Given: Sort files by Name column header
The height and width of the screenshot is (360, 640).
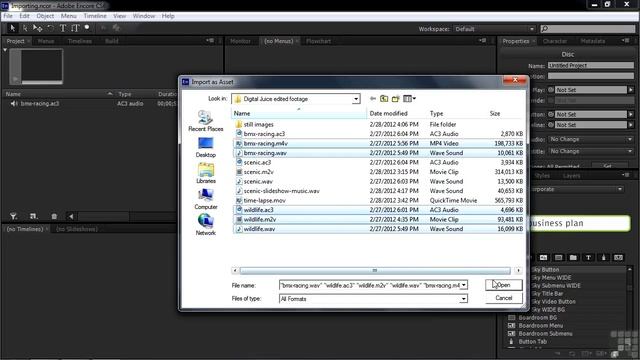Looking at the screenshot, I should tap(299, 113).
